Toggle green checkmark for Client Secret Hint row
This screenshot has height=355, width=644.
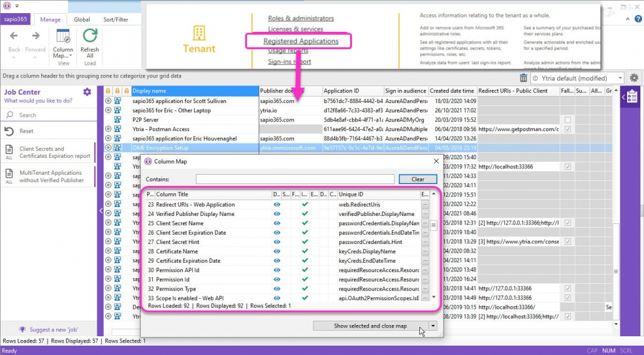[305, 241]
